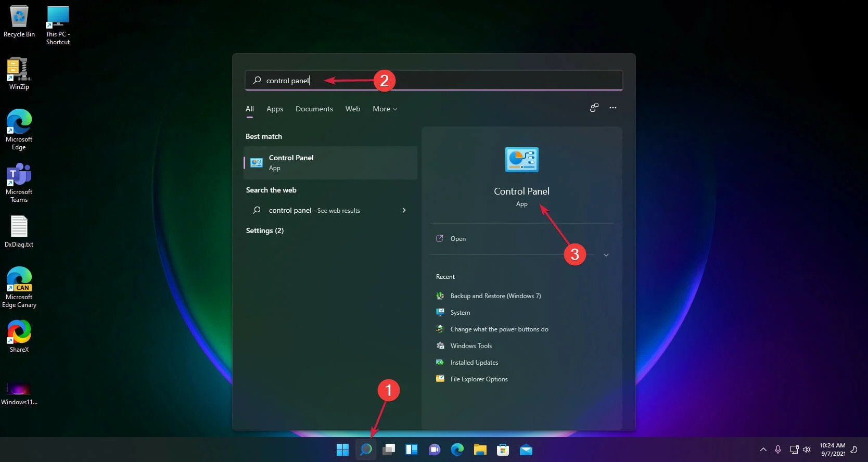Viewport: 868px width, 462px height.
Task: Select Control Panel best match result
Action: (x=330, y=162)
